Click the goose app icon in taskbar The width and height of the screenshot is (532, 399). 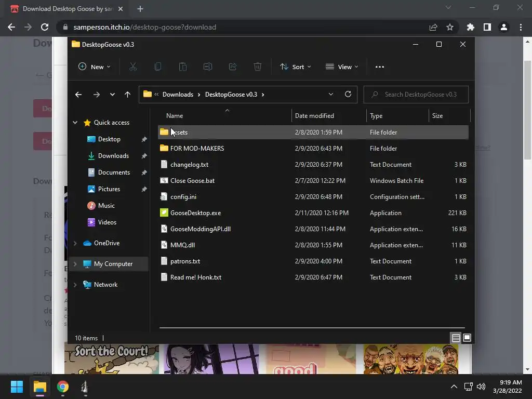(x=85, y=387)
